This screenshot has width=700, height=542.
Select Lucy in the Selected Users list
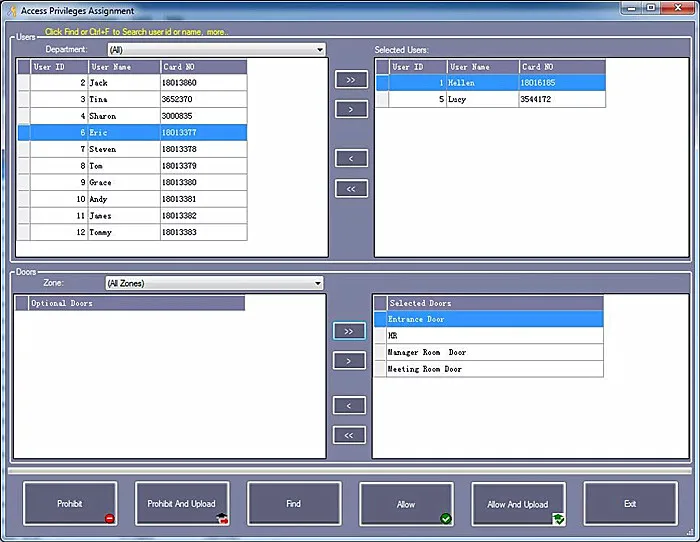(491, 99)
